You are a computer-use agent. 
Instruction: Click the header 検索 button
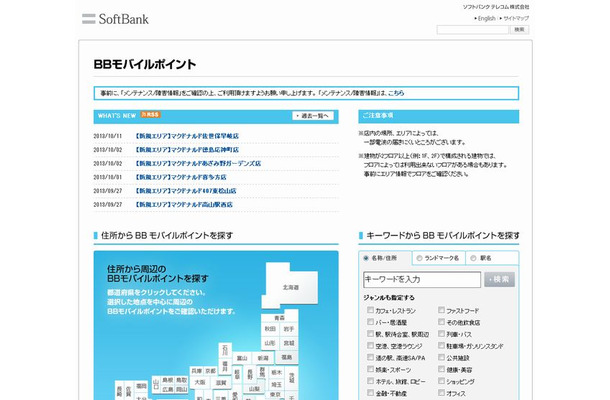click(519, 30)
